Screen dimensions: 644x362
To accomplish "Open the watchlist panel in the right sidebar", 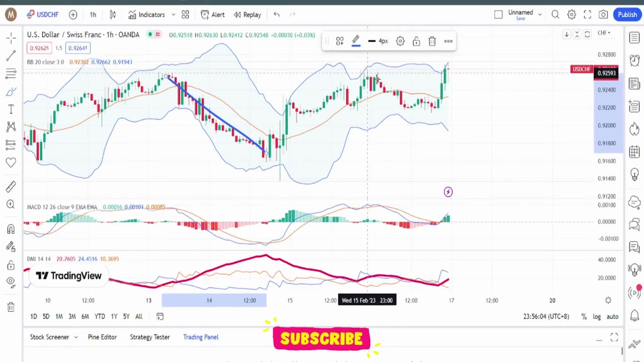I will [634, 38].
